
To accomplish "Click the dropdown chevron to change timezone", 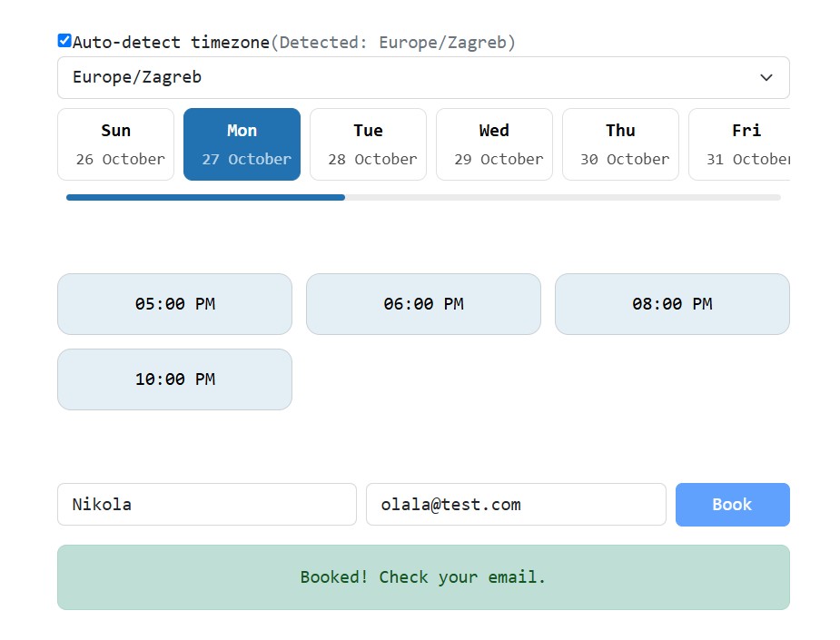I will click(766, 77).
